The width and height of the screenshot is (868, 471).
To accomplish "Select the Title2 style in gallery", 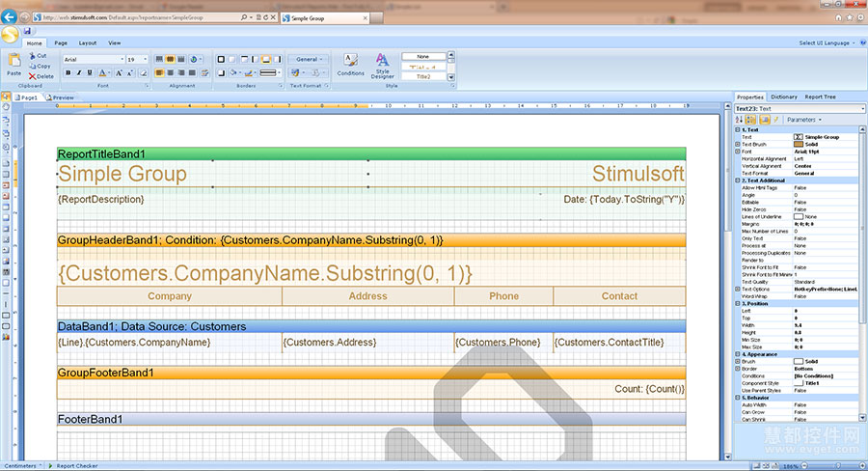I will coord(423,77).
